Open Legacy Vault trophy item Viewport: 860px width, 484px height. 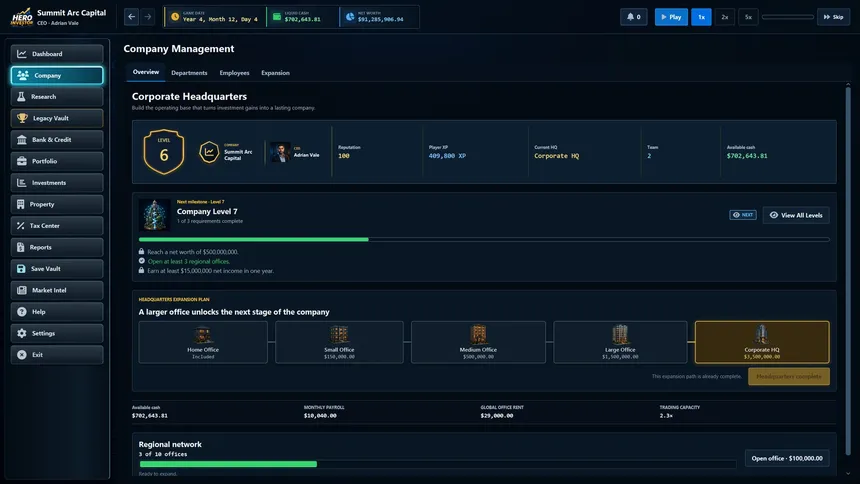56,118
